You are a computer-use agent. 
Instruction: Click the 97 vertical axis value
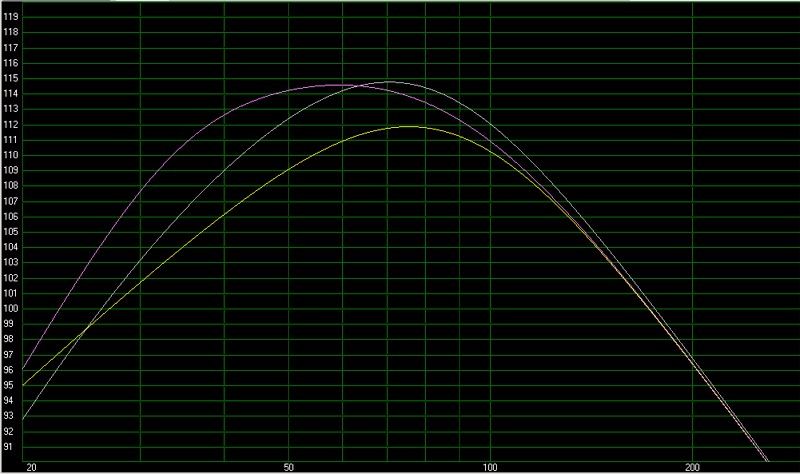9,355
